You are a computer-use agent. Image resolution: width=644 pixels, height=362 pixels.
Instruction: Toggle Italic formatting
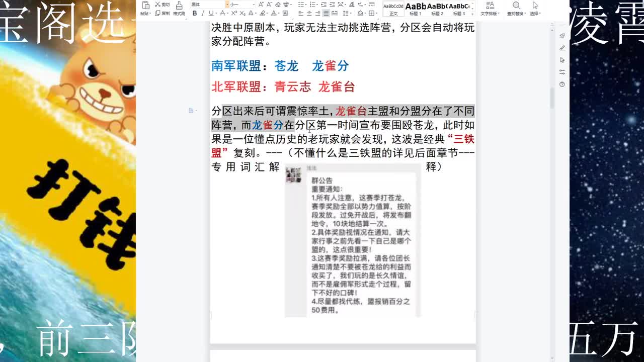click(x=203, y=13)
